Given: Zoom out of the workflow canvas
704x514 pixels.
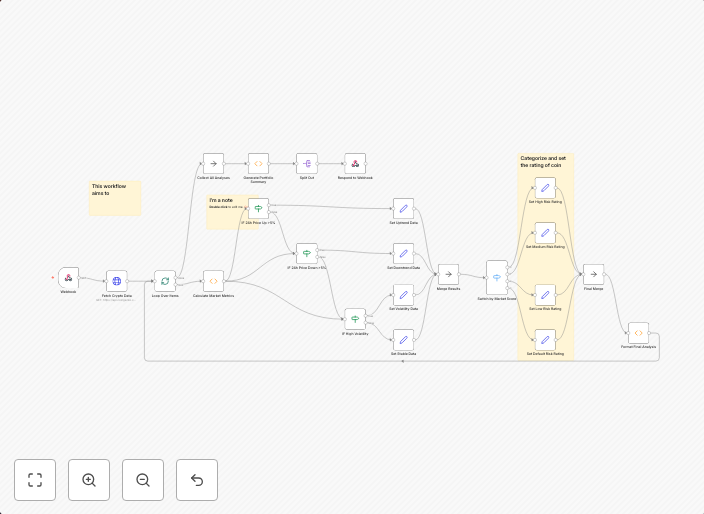Looking at the screenshot, I should click(143, 480).
